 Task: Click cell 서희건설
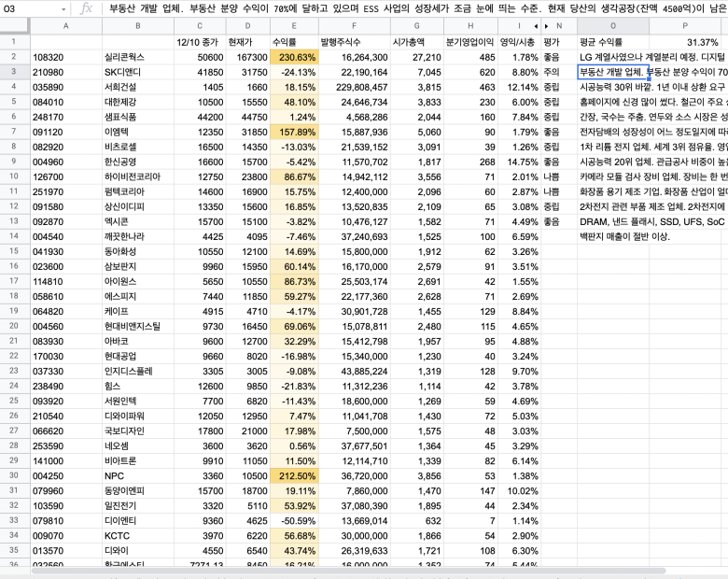(x=138, y=87)
